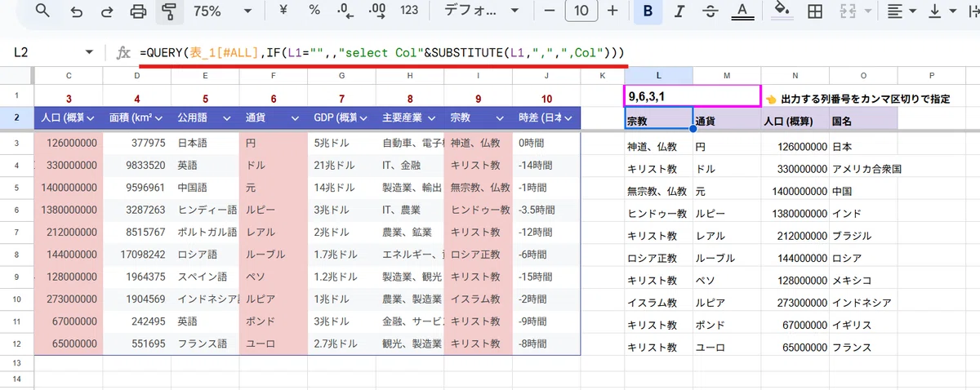
Task: Select cell L1 containing 9,6,3,1
Action: [693, 96]
